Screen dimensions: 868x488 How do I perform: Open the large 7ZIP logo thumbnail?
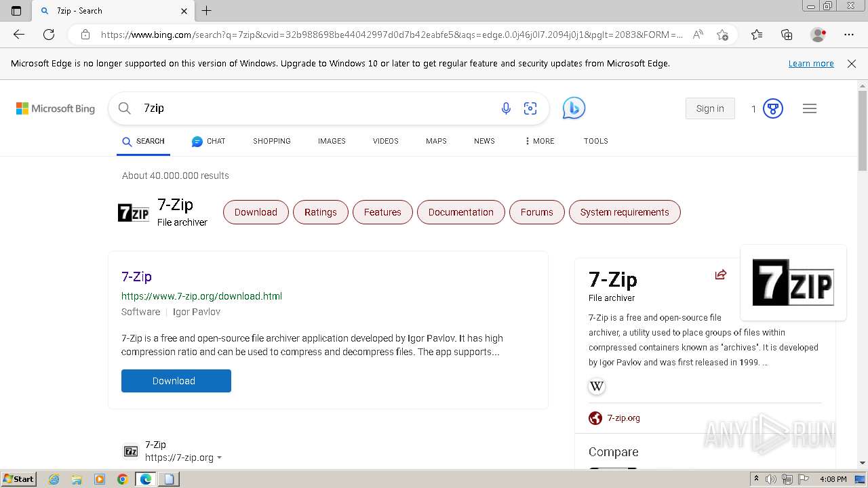click(793, 283)
